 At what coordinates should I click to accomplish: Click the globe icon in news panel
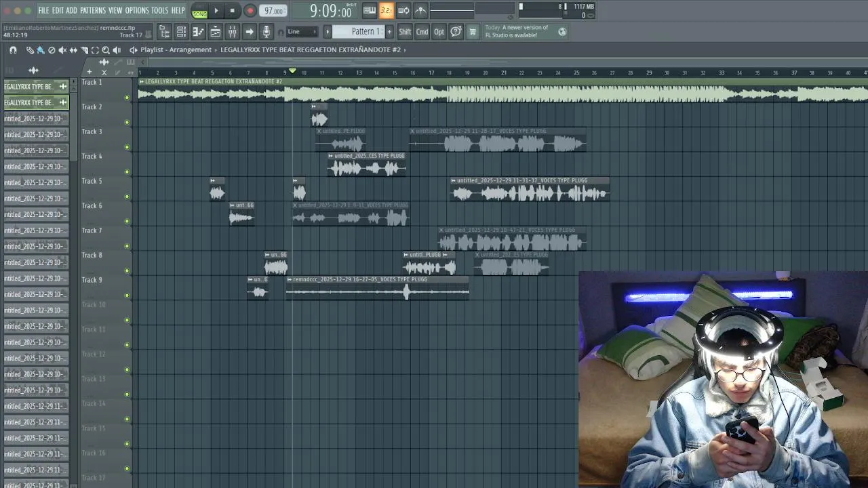(562, 31)
